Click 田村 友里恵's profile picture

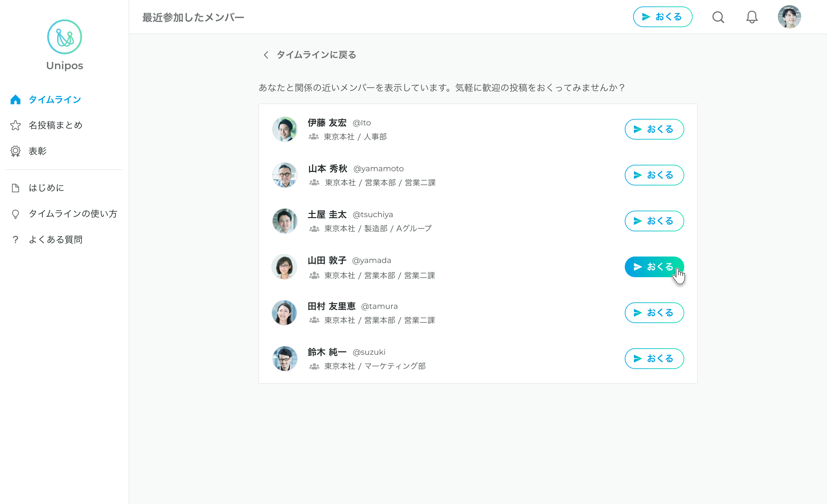[x=285, y=312]
